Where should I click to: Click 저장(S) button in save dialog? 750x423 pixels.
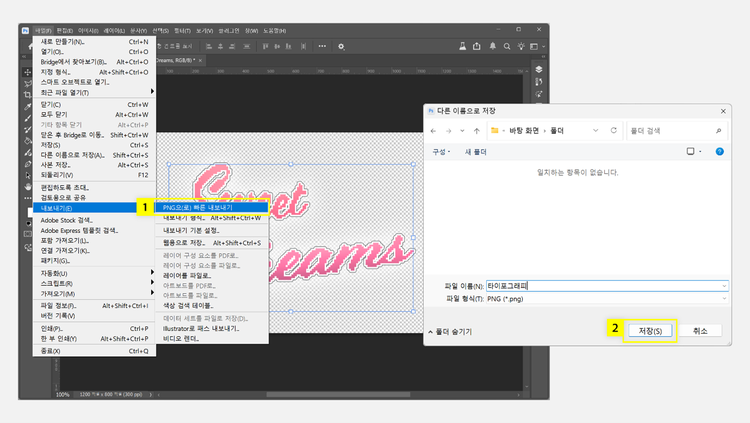click(650, 331)
